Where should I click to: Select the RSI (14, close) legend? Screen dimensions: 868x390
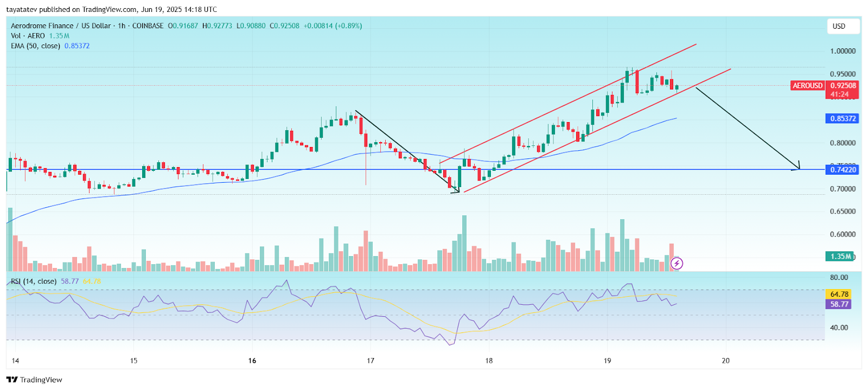point(34,281)
